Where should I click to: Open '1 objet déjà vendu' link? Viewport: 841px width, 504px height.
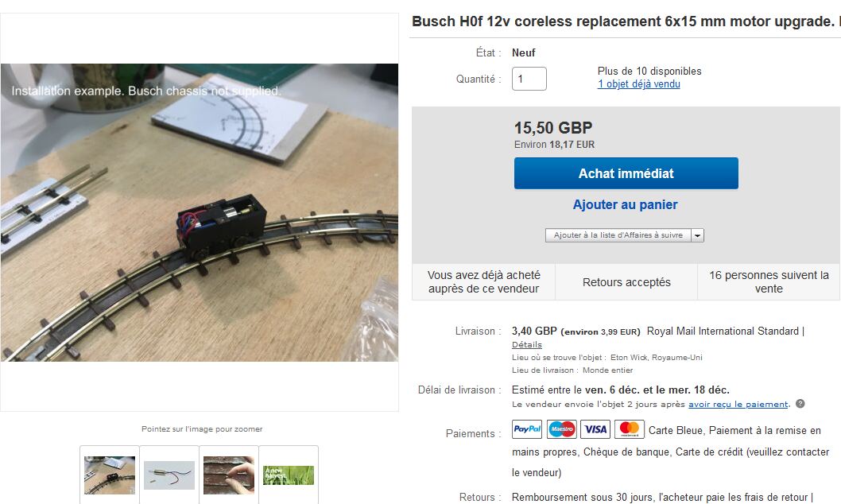pyautogui.click(x=639, y=84)
